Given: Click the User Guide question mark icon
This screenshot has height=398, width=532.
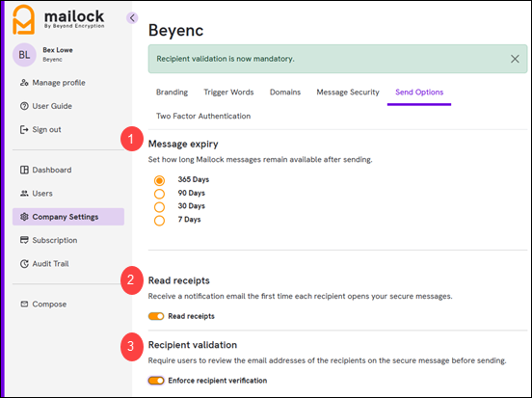Looking at the screenshot, I should point(24,106).
